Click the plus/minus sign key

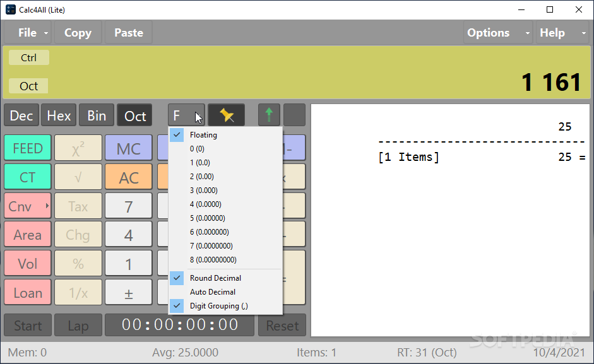(x=128, y=293)
